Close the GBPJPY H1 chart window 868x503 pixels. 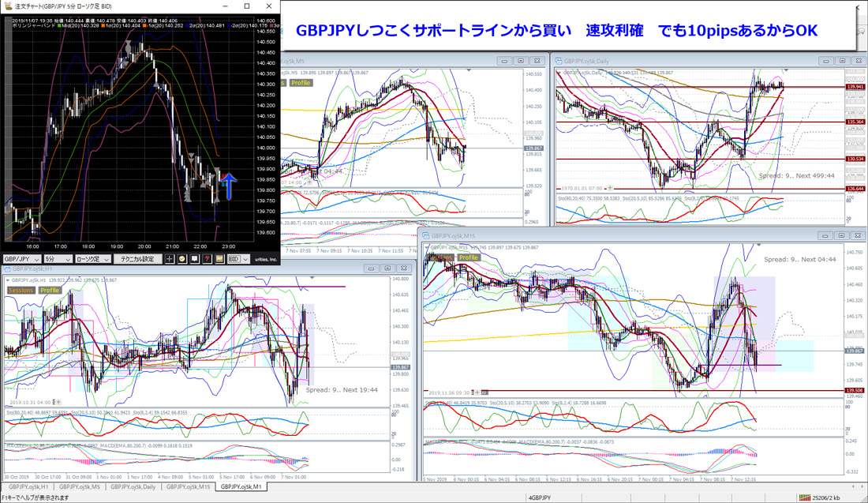coord(404,268)
